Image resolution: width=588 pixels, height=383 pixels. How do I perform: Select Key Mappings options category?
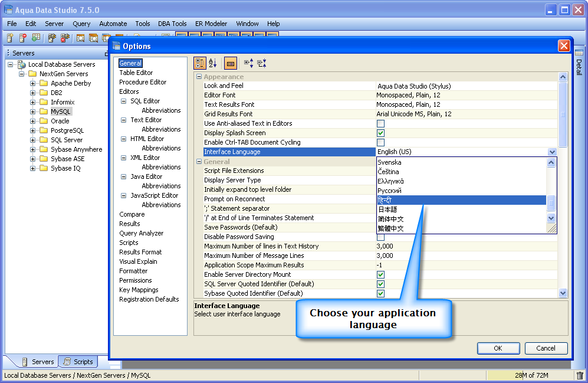click(139, 290)
